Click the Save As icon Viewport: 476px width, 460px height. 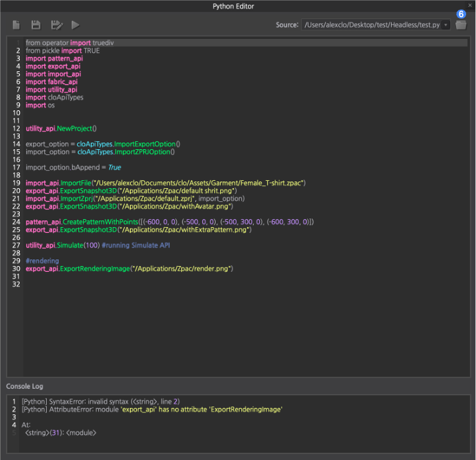(57, 25)
